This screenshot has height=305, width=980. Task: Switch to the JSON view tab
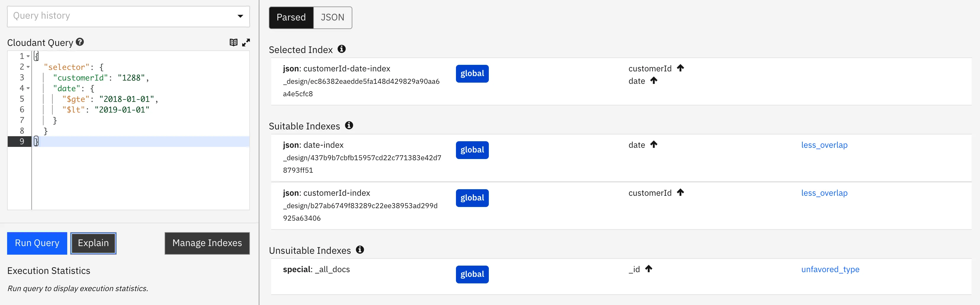(332, 17)
